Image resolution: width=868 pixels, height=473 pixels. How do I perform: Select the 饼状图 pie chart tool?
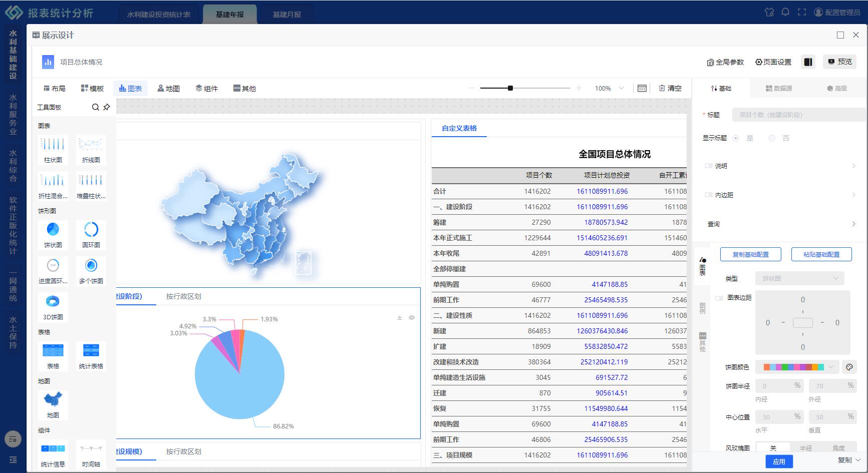coord(53,235)
